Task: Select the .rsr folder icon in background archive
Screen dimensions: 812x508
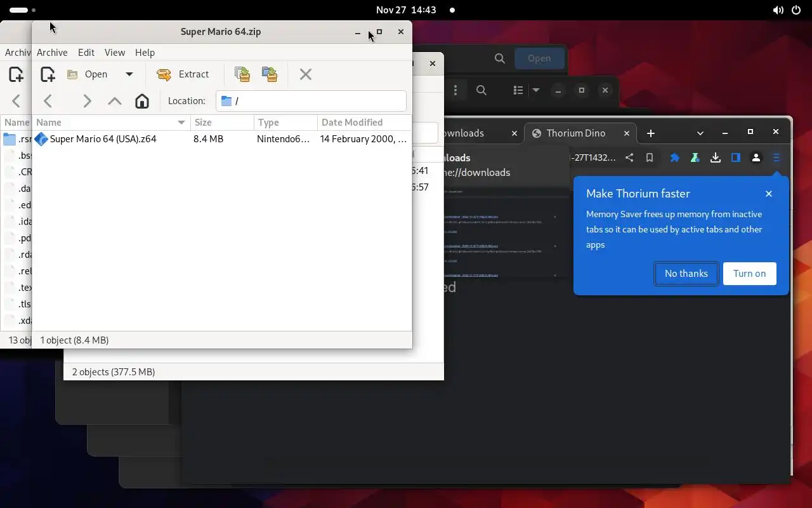Action: pyautogui.click(x=10, y=139)
